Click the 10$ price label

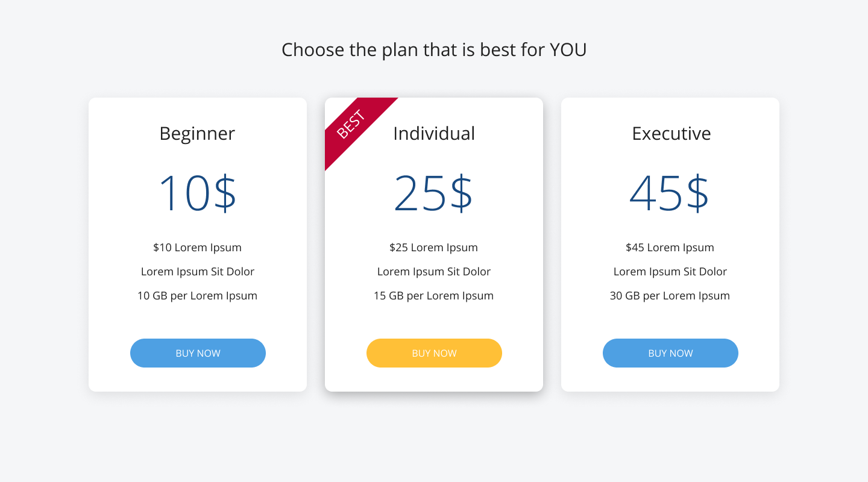coord(198,194)
